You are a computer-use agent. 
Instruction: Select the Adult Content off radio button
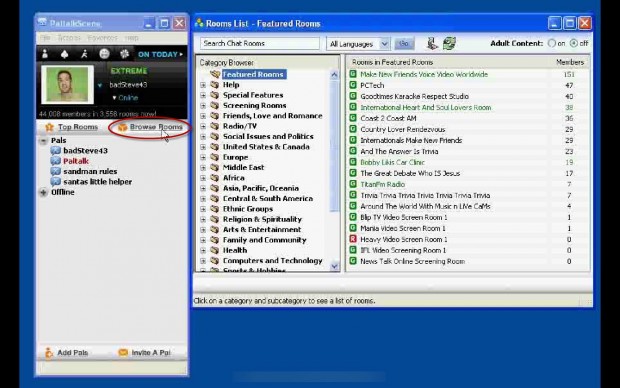[x=573, y=43]
